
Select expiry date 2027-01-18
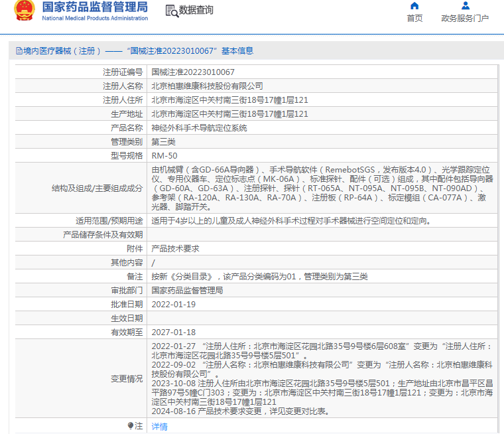174,332
